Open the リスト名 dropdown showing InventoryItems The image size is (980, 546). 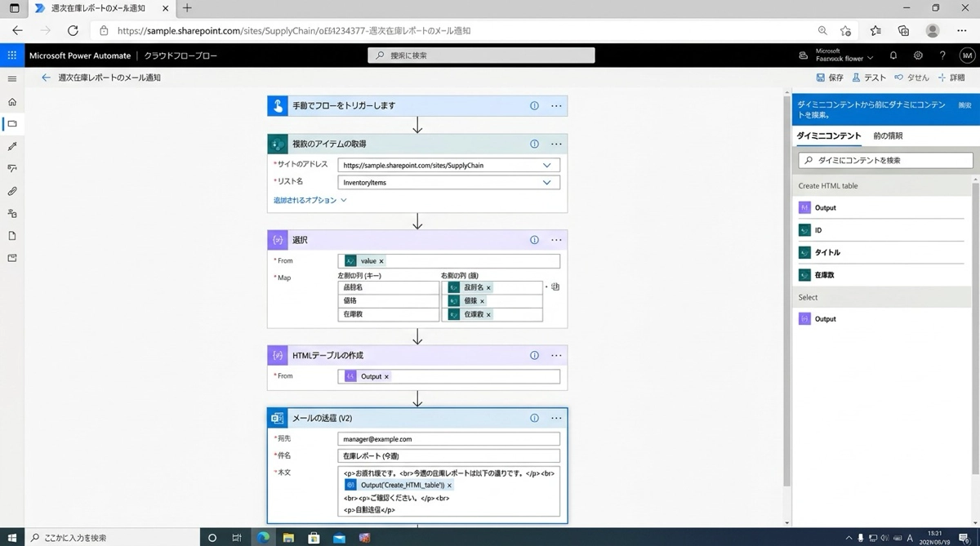coord(546,183)
